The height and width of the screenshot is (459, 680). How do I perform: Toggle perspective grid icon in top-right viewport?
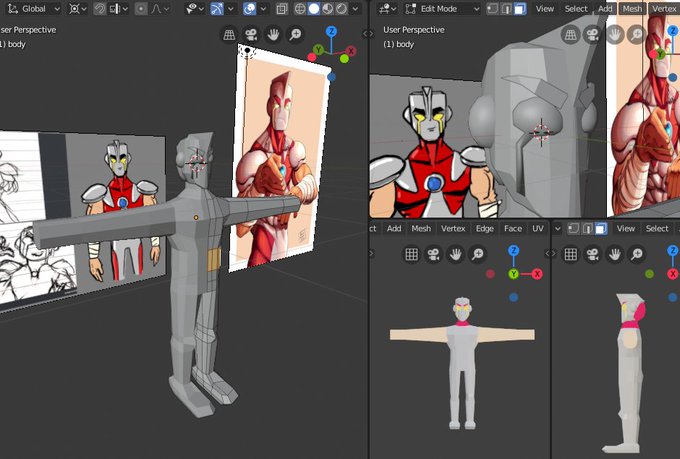pyautogui.click(x=570, y=35)
